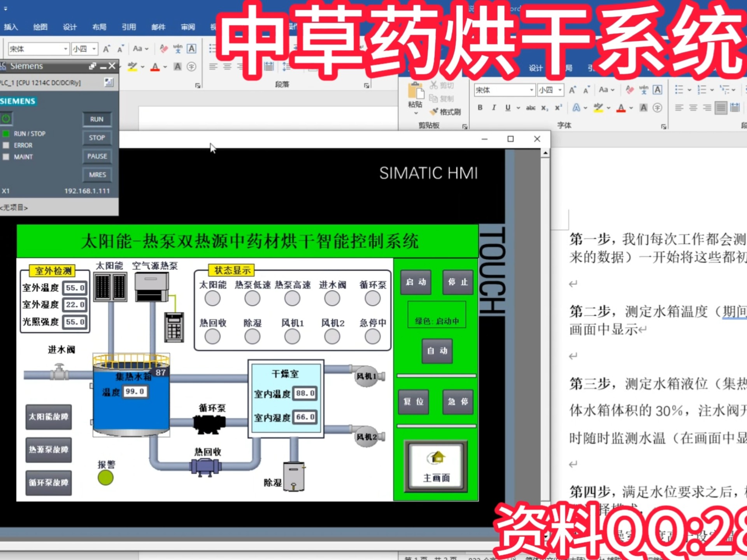Justify text in front Word window

pos(721,108)
